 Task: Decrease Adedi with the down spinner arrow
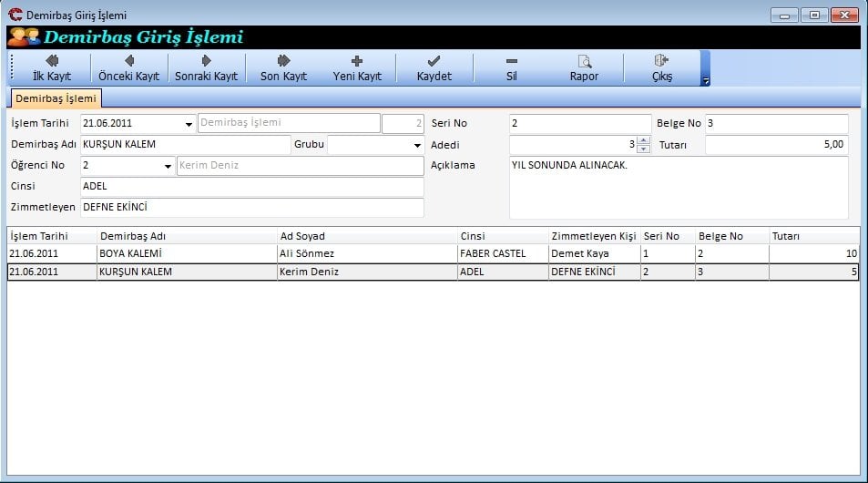644,149
